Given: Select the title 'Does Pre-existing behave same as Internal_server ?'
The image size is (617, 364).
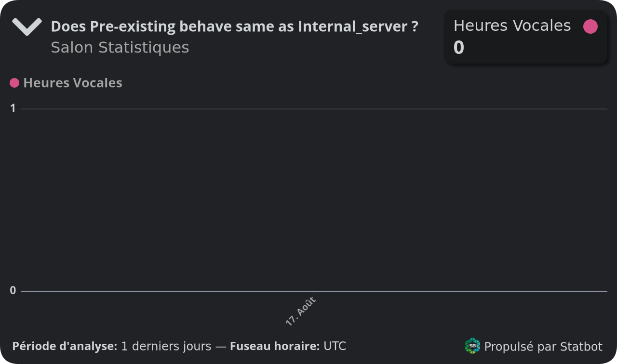Looking at the screenshot, I should coord(234,26).
